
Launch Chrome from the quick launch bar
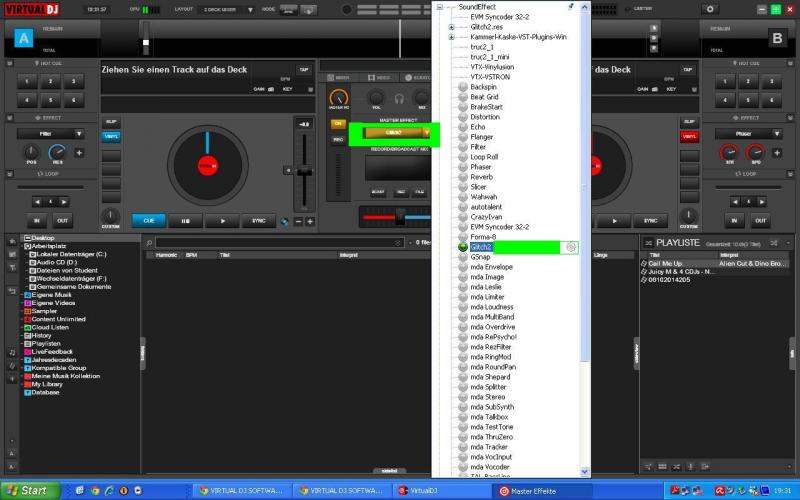[95, 491]
